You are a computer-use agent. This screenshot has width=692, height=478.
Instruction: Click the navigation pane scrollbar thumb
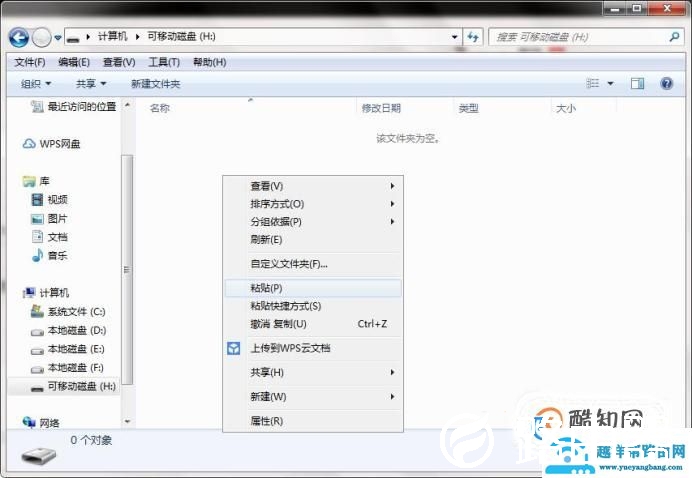click(127, 270)
